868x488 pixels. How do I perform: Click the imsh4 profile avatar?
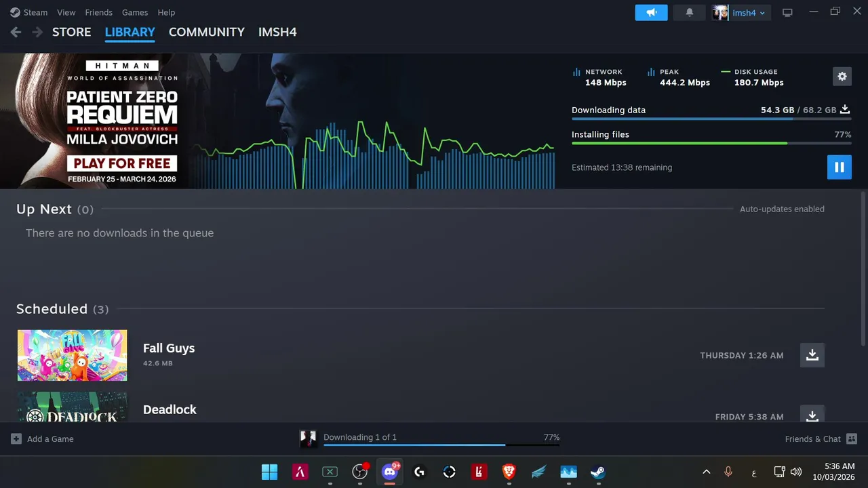click(x=720, y=12)
